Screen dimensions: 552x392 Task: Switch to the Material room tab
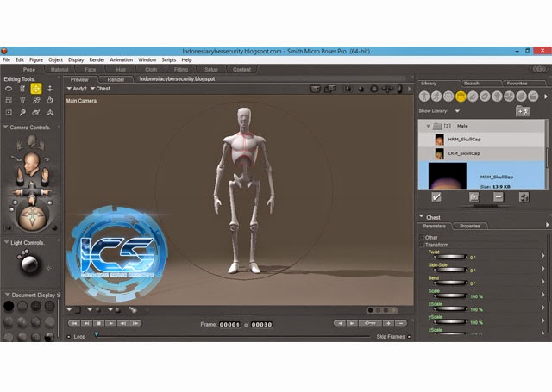60,69
